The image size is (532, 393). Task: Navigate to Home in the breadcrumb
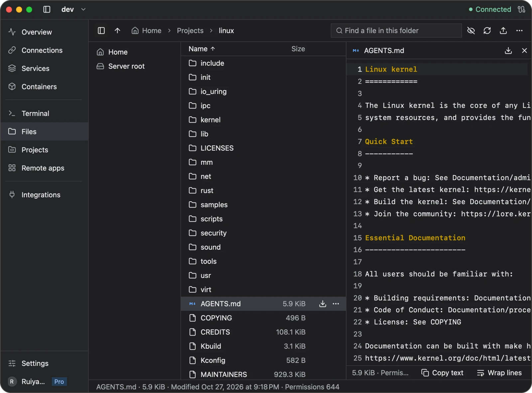tap(147, 31)
